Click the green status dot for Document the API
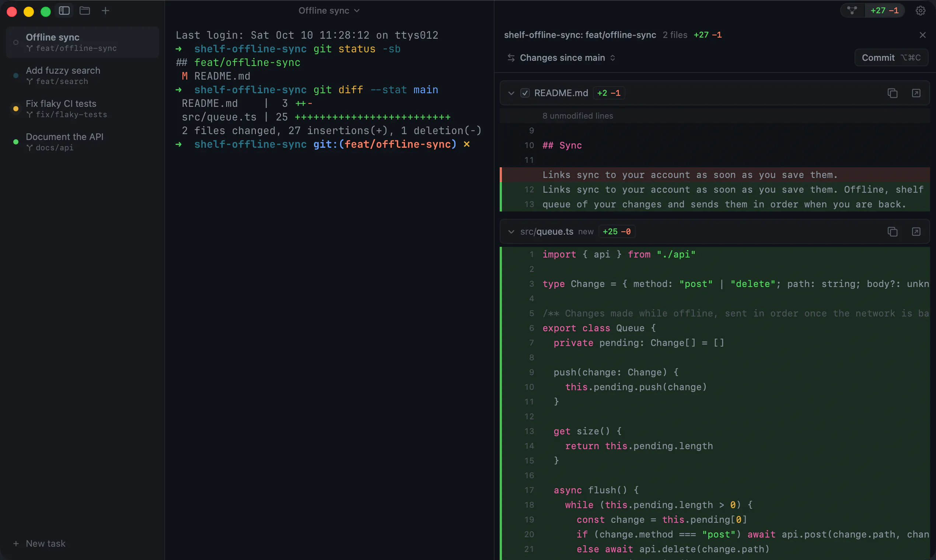Screen dimensions: 936x560 (15, 142)
